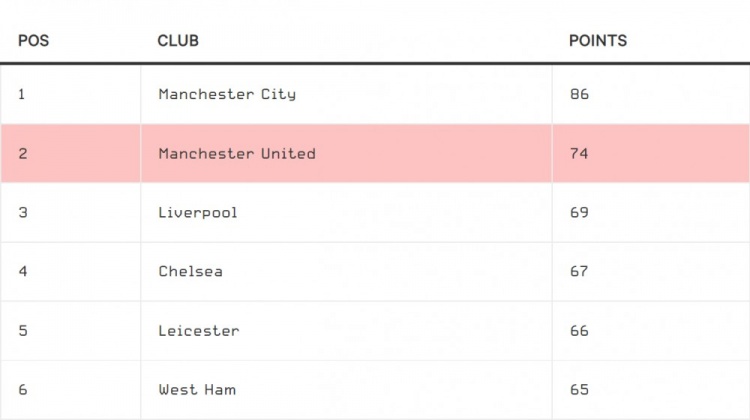Screen dimensions: 750x420
Task: Click the POS column header
Action: [x=33, y=41]
